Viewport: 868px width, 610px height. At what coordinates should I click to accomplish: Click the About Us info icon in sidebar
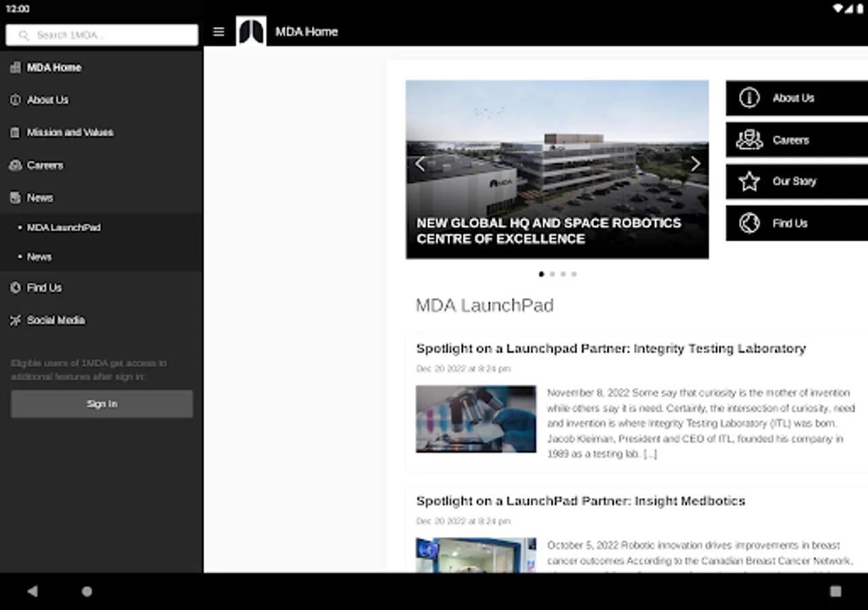coord(15,100)
